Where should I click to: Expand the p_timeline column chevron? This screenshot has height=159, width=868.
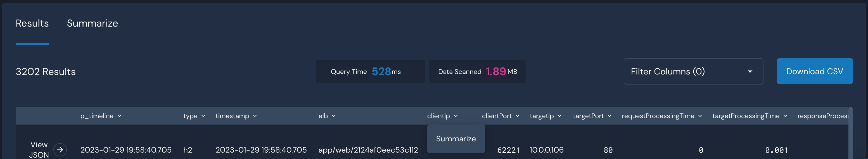pos(119,116)
